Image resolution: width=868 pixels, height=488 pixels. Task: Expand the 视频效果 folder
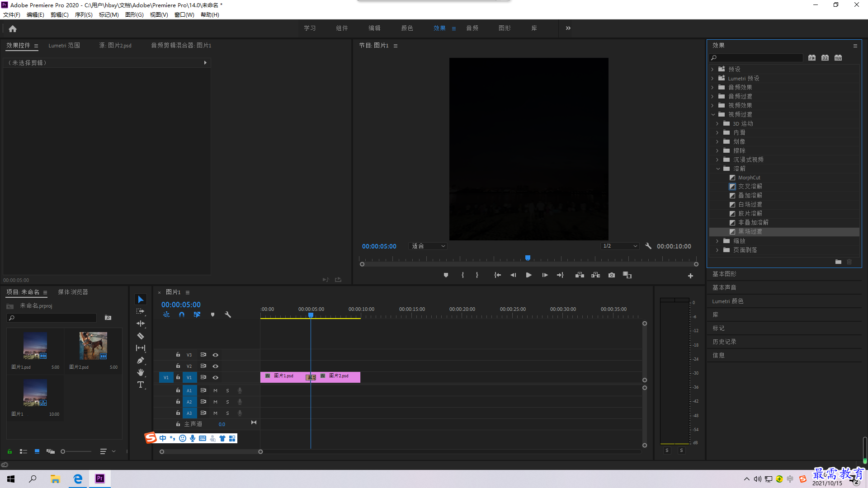click(712, 105)
